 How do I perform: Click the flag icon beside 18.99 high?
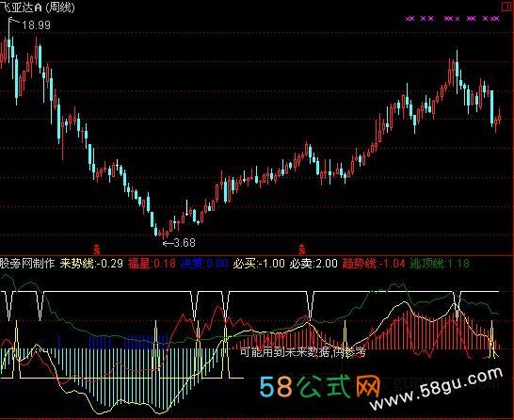pos(12,22)
